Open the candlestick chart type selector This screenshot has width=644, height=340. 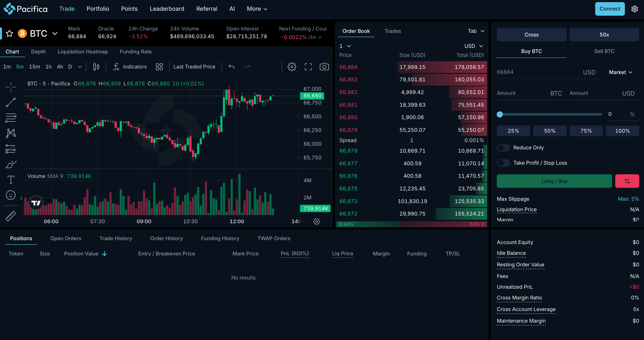tap(96, 67)
